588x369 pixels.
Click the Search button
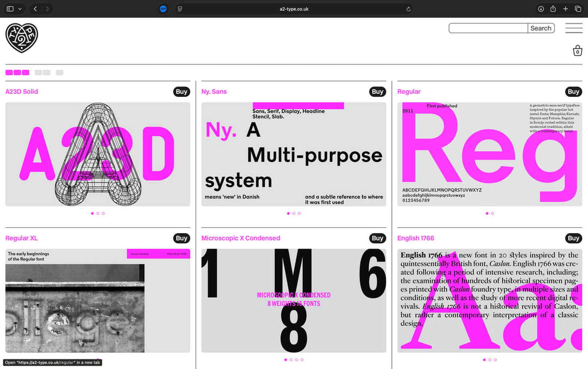tap(541, 28)
